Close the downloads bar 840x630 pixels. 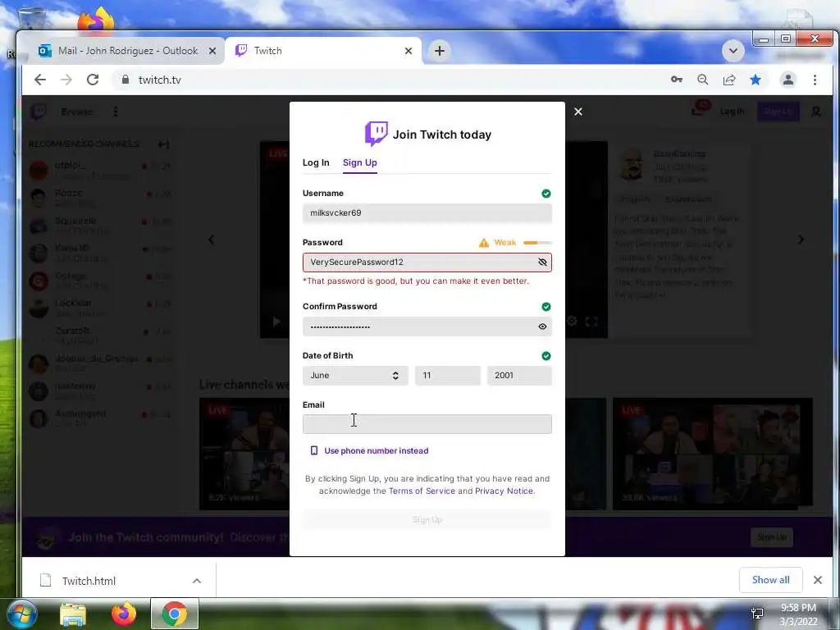[x=818, y=580]
